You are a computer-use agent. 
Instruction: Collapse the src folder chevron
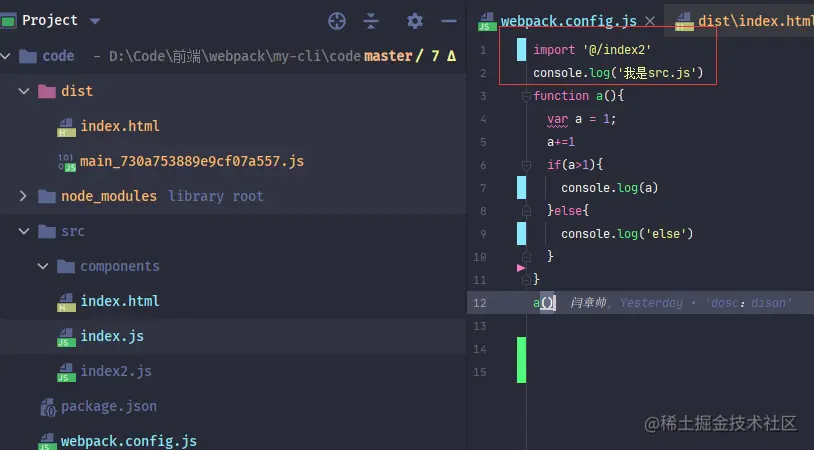coord(24,231)
